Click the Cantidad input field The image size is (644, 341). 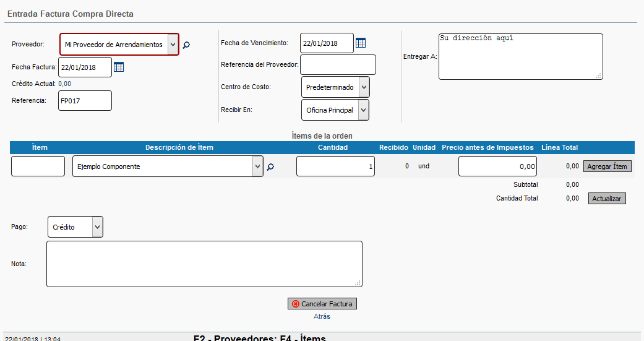[x=335, y=166]
